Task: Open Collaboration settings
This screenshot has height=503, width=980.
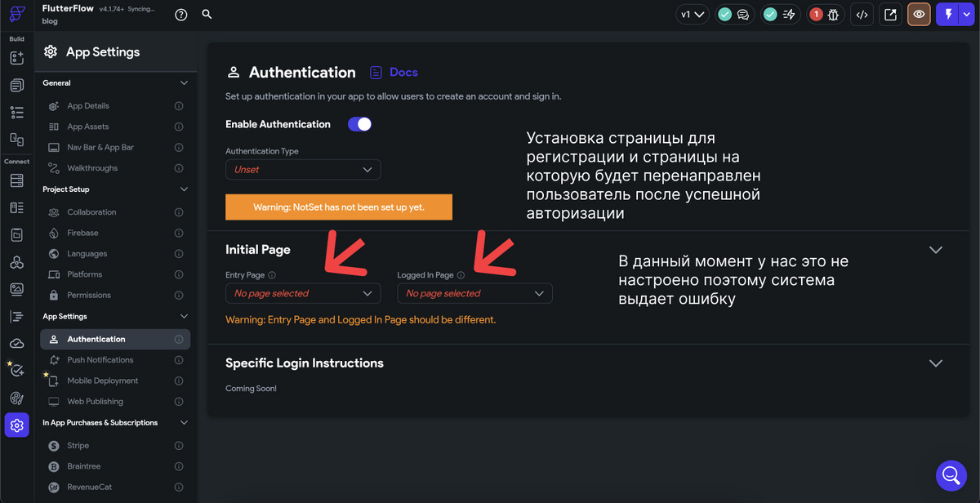Action: click(115, 212)
